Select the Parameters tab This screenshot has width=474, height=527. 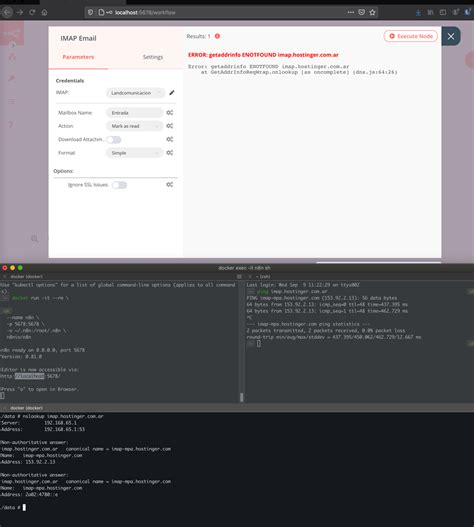[78, 57]
